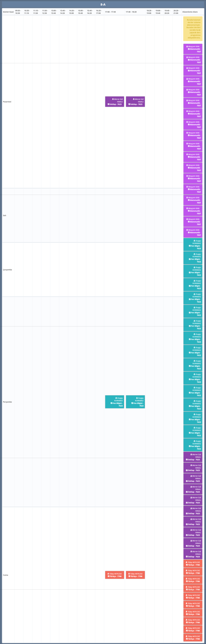Click teacher icon on Monday 17:00 İnkılap card
The width and height of the screenshot is (206, 644).
113,99
